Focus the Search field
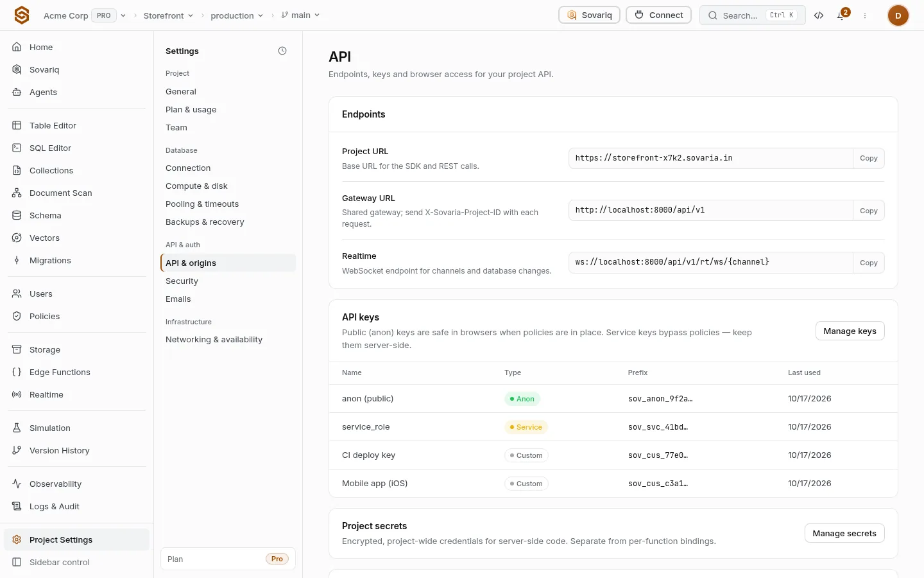The height and width of the screenshot is (578, 924). [x=752, y=15]
